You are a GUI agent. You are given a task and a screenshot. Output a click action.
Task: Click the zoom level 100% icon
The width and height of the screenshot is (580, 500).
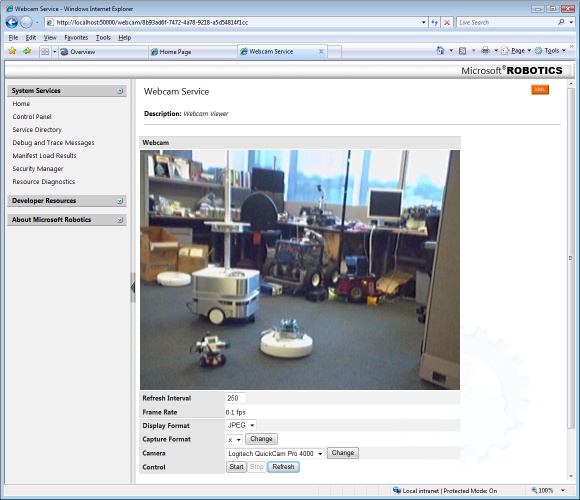click(535, 490)
